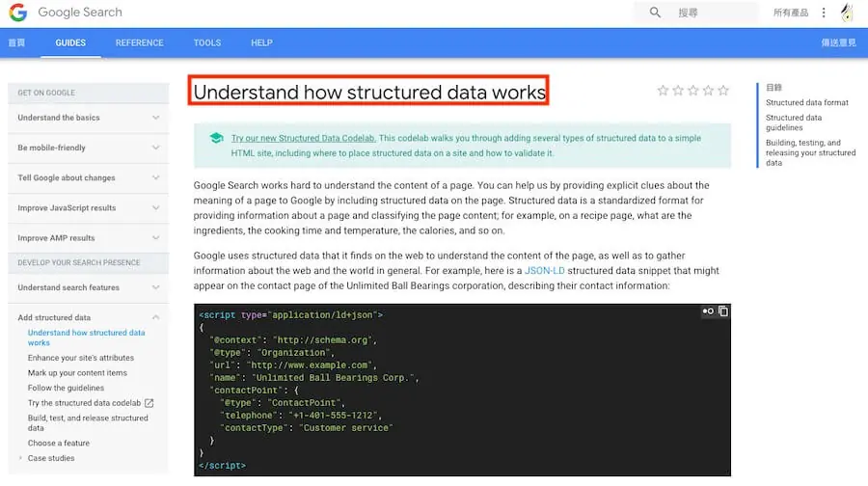The image size is (868, 486).
Task: Open Follow the guidelines page
Action: point(66,388)
